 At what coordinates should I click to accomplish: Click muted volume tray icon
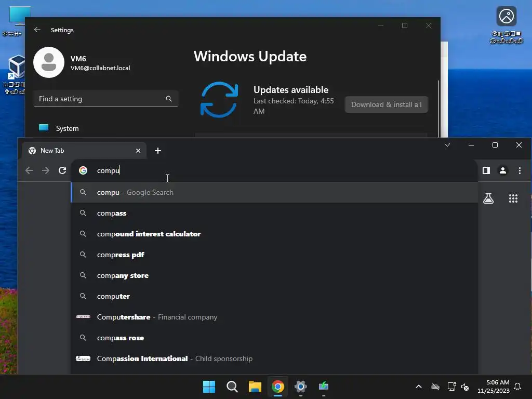pos(465,387)
